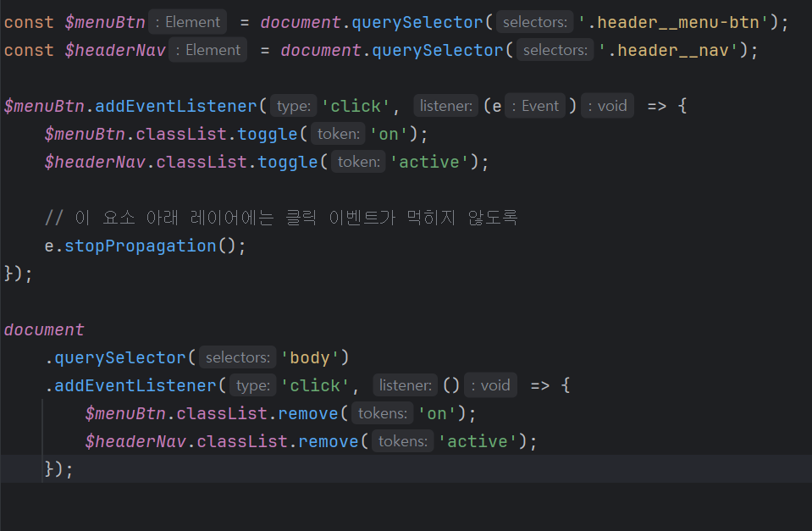
Task: Click listener hint before (e parameter
Action: [x=446, y=106]
